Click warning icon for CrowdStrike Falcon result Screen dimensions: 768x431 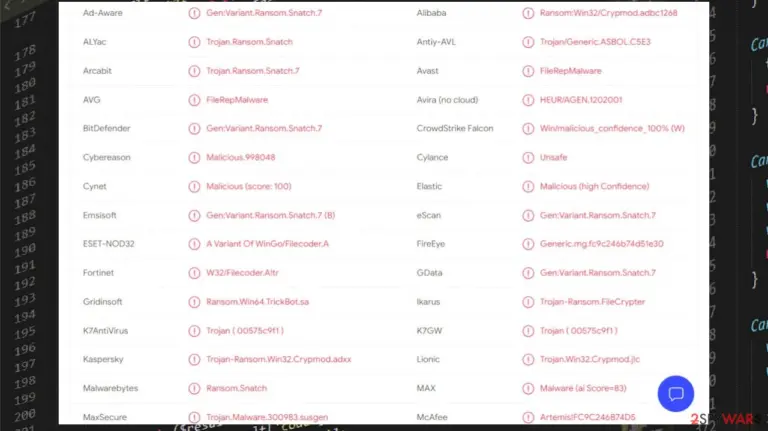528,128
